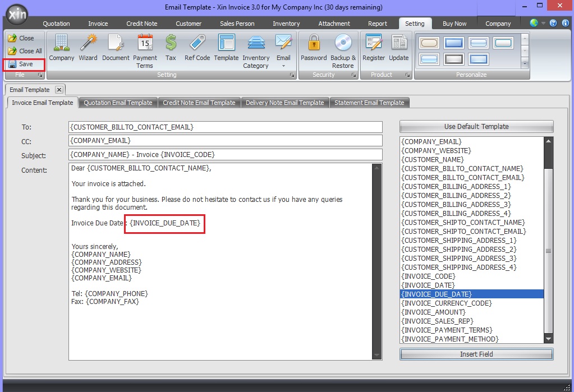This screenshot has height=392, width=574.
Task: Click the Insert Field button
Action: (x=476, y=354)
